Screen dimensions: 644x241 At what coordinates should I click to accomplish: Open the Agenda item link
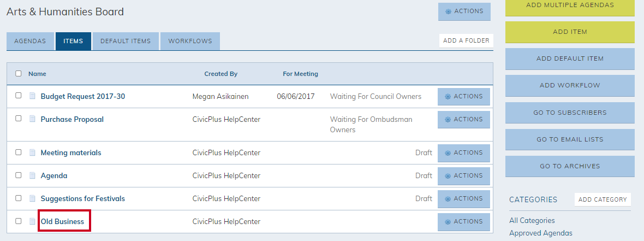coord(54,176)
